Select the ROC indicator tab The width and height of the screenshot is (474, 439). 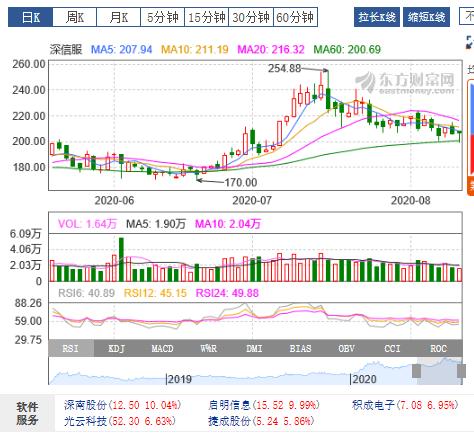coord(438,348)
